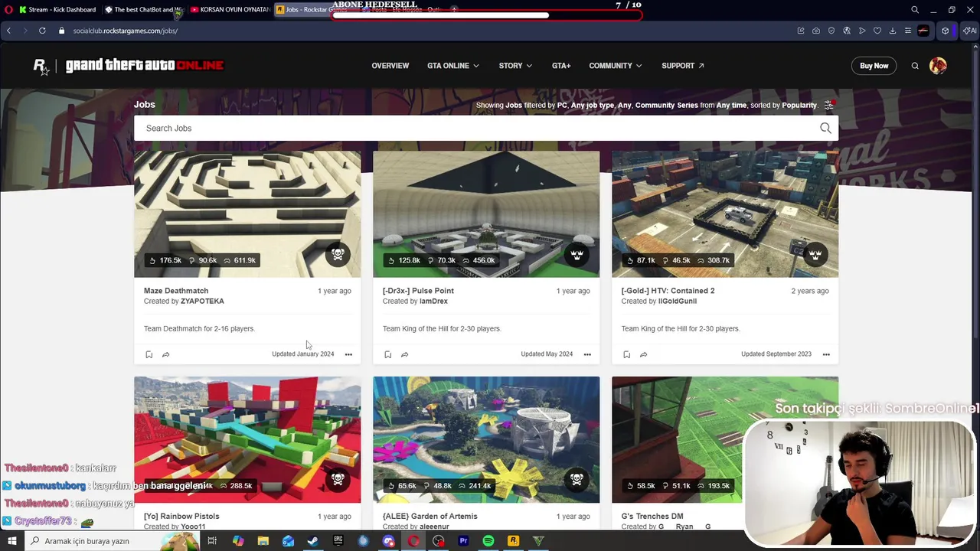Bookmark the [-Dr3x-] Pulse Point job
980x551 pixels.
pyautogui.click(x=387, y=354)
